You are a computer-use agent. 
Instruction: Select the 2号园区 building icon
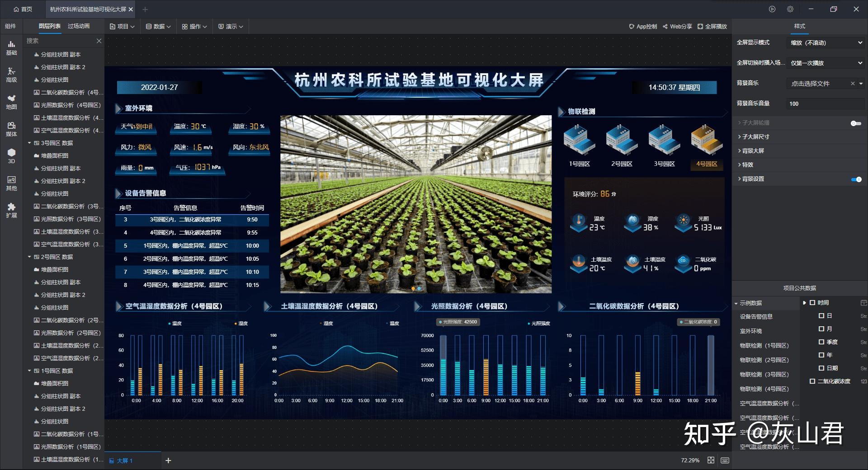pos(622,140)
